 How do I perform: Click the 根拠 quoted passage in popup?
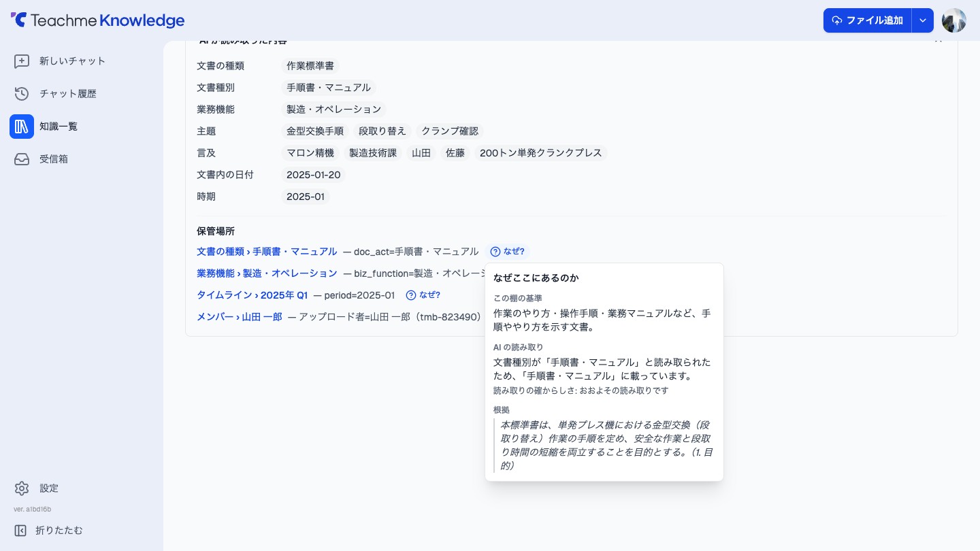[x=605, y=446]
